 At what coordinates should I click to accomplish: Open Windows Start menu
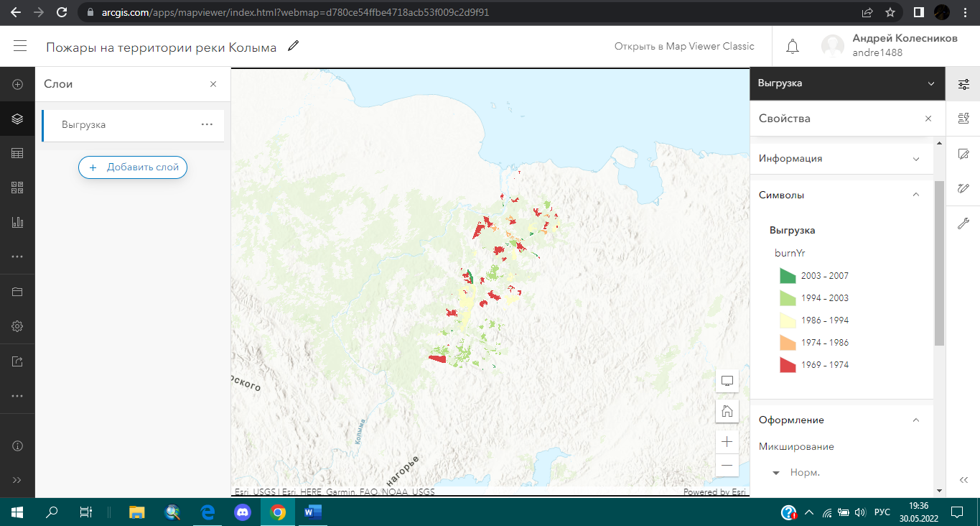pyautogui.click(x=17, y=512)
